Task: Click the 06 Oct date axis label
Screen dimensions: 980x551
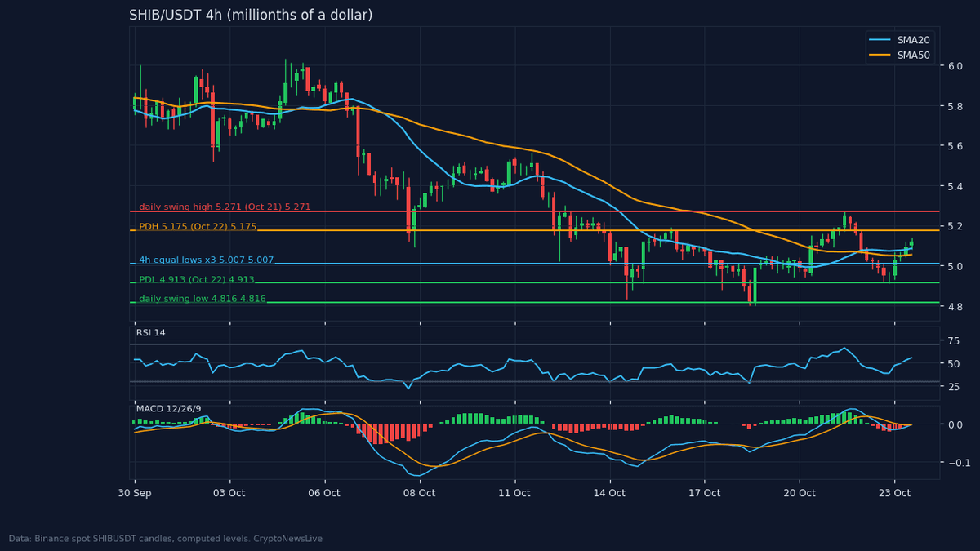Action: tap(325, 493)
